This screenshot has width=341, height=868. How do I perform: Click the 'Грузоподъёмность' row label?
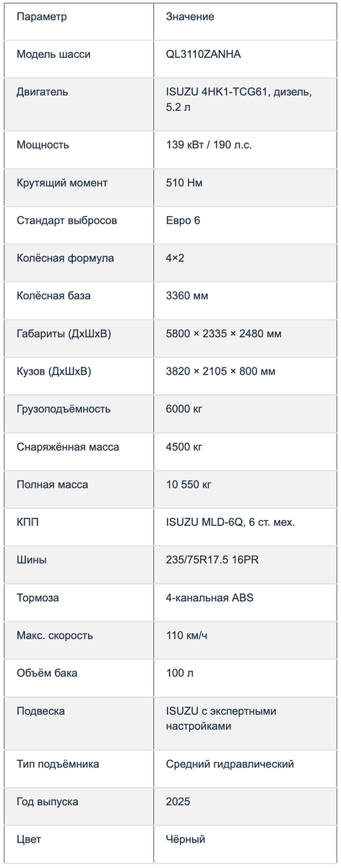[64, 409]
